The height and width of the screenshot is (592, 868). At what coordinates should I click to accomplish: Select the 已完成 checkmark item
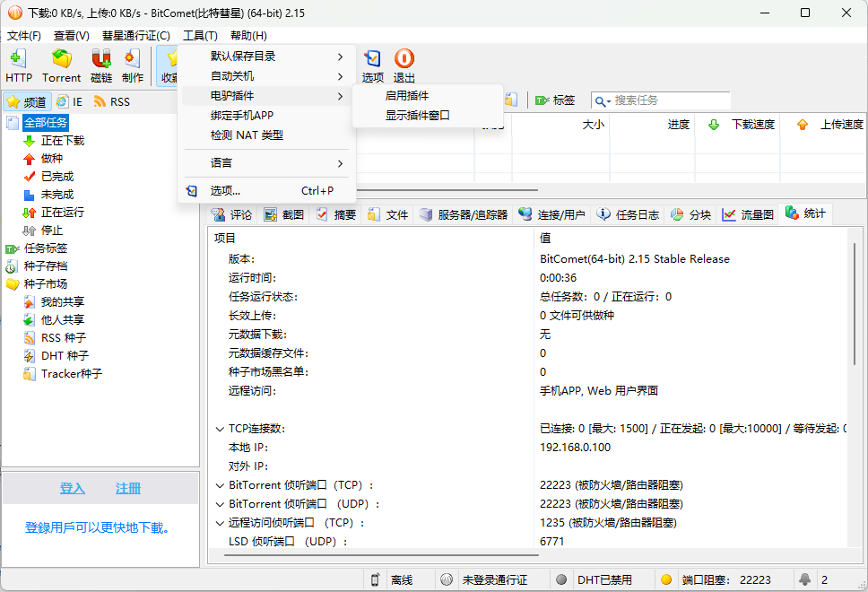coord(48,177)
